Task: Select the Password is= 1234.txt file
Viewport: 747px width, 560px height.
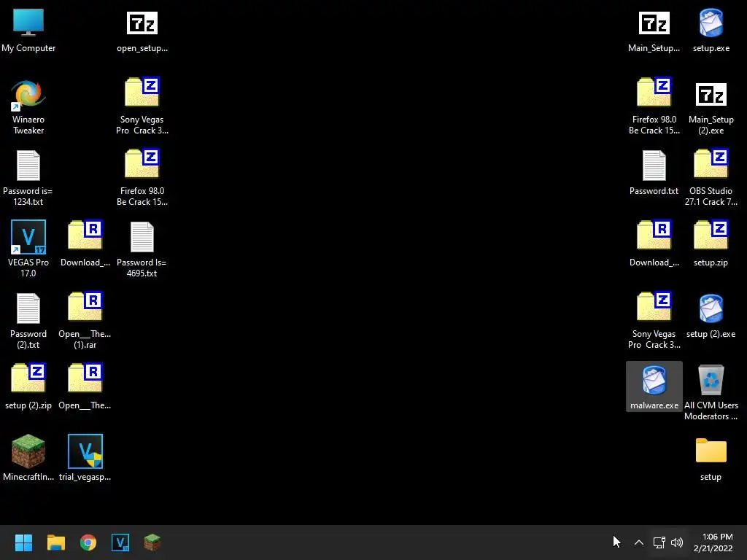Action: tap(28, 179)
